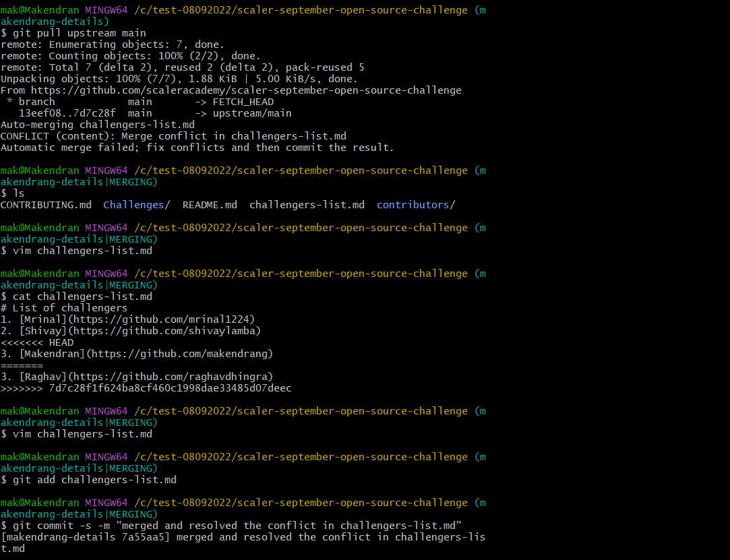Click 'Auto-merging challengers-list.md' line
Image resolution: width=730 pixels, height=560 pixels.
(x=98, y=125)
